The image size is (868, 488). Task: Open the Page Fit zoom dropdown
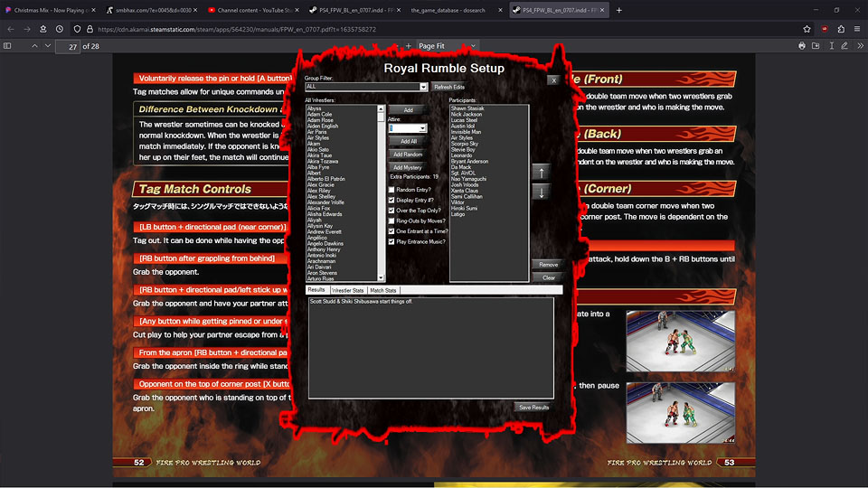pos(446,46)
